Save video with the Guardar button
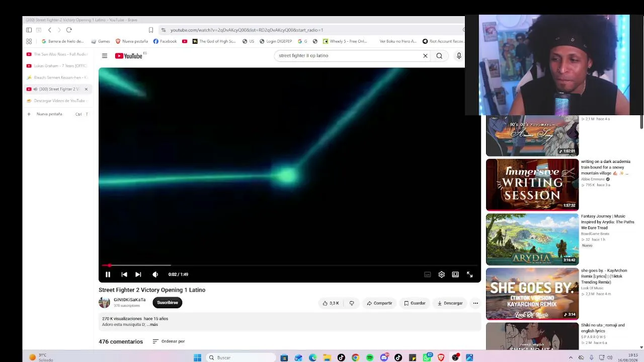 (415, 303)
